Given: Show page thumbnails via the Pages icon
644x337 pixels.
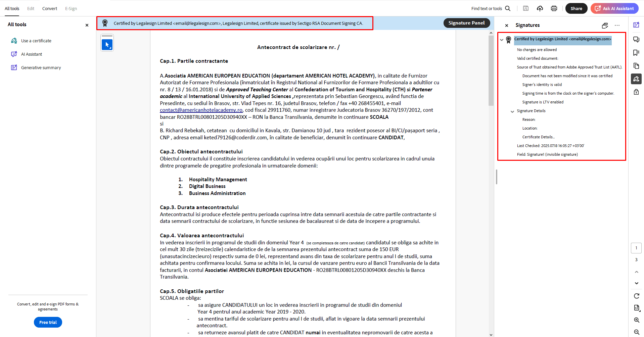Looking at the screenshot, I should 636,66.
